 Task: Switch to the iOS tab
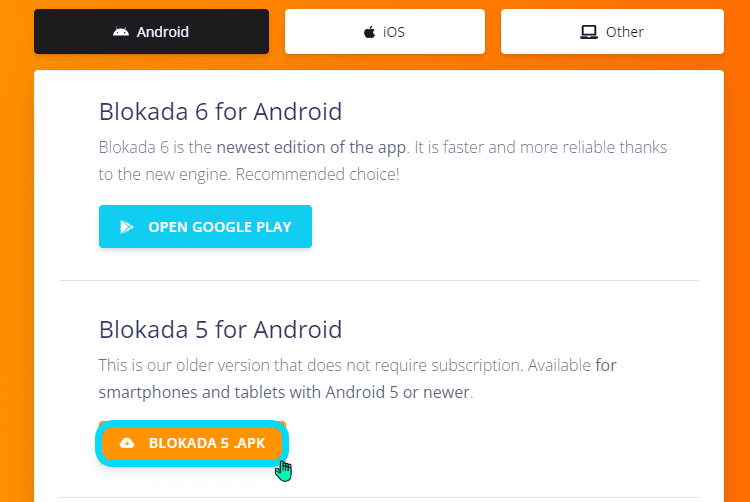coord(385,32)
